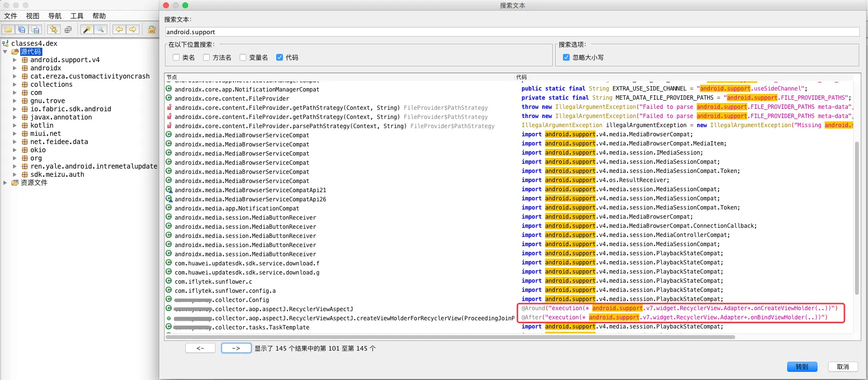Expand the ren.yale.android.intremetalupdate package

pyautogui.click(x=15, y=166)
